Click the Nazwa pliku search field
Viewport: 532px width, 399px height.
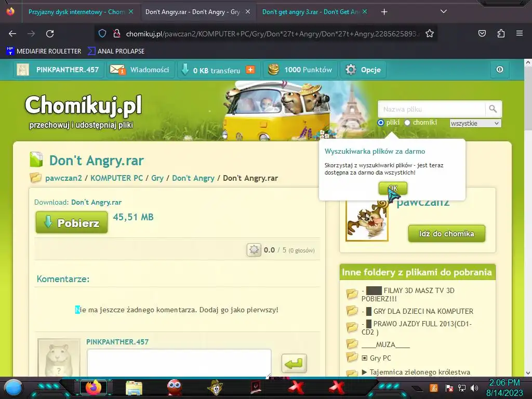[x=431, y=109]
